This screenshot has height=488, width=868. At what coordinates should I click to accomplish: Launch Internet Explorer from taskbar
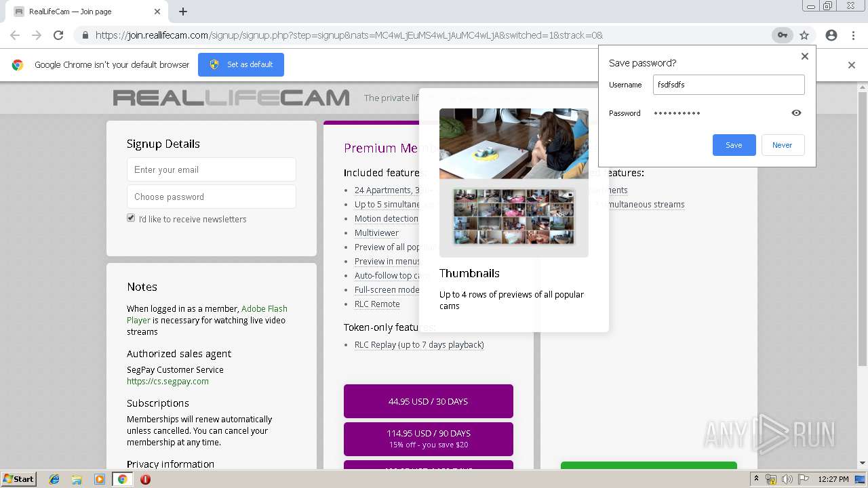(54, 479)
